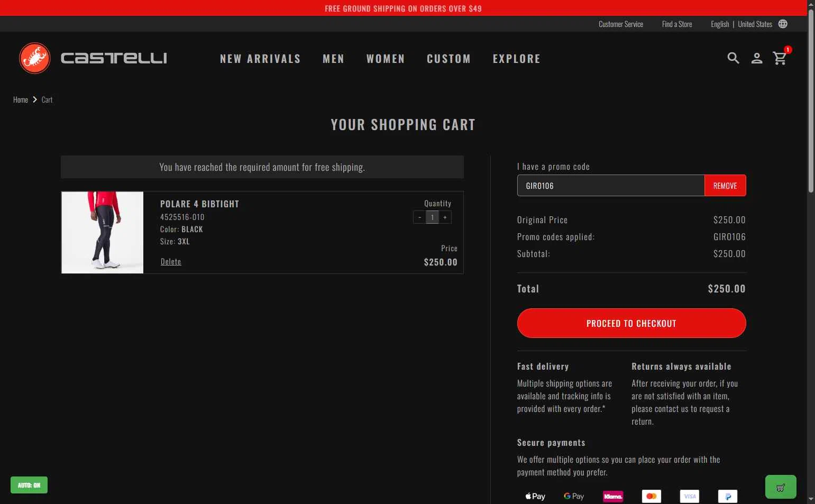Viewport: 815px width, 504px height.
Task: Change the English language setting
Action: (x=720, y=24)
